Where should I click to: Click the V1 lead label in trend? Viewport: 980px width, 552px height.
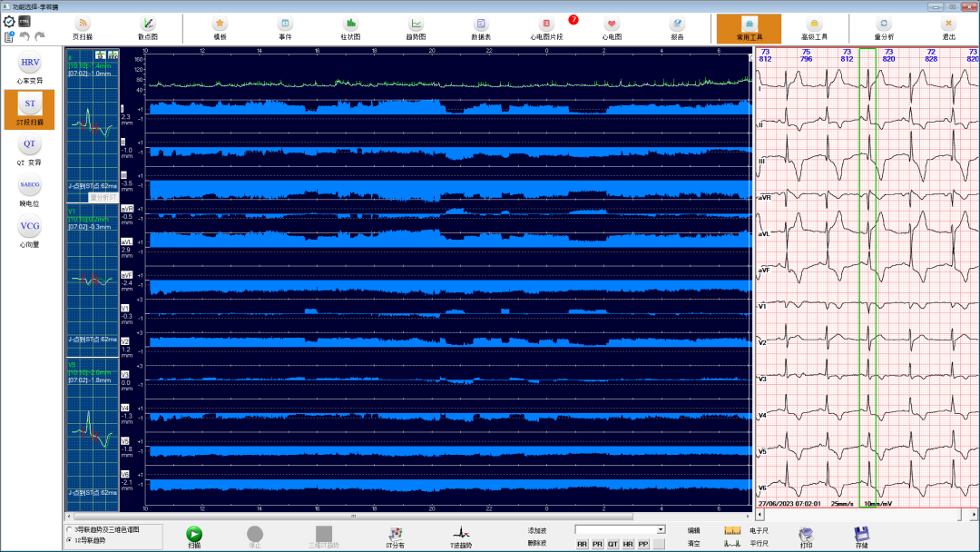pyautogui.click(x=125, y=308)
